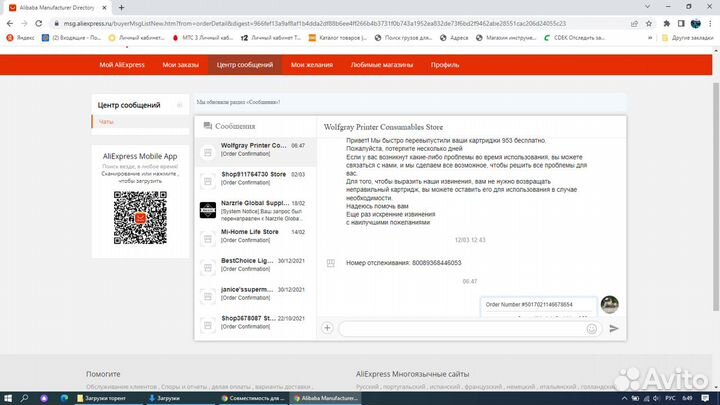720x405 pixels.
Task: Reload the page
Action: coord(39,23)
